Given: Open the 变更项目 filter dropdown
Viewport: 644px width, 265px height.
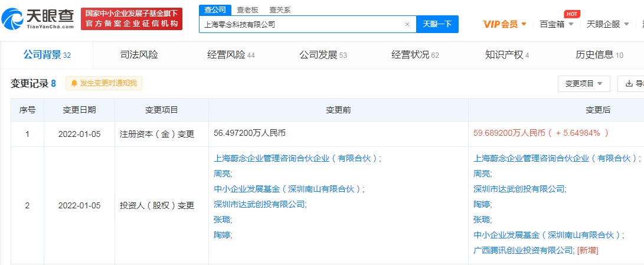Looking at the screenshot, I should pos(584,84).
